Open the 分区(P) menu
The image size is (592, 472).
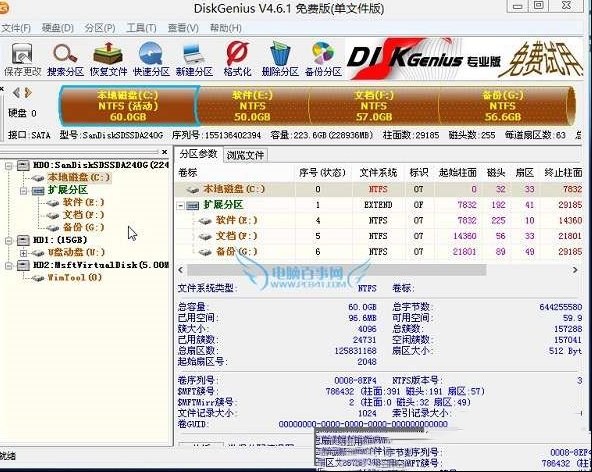[100, 28]
